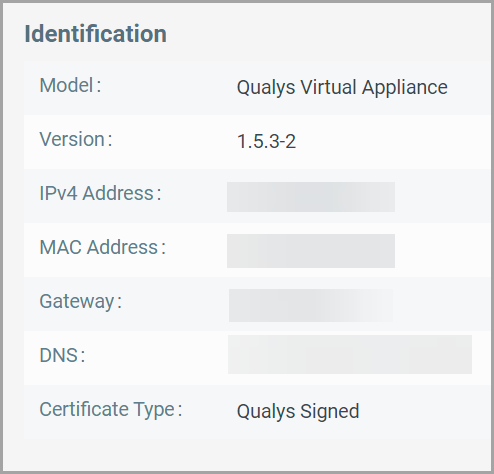Select the IPv4 Address label
Viewport: 494px width, 474px height.
point(100,193)
